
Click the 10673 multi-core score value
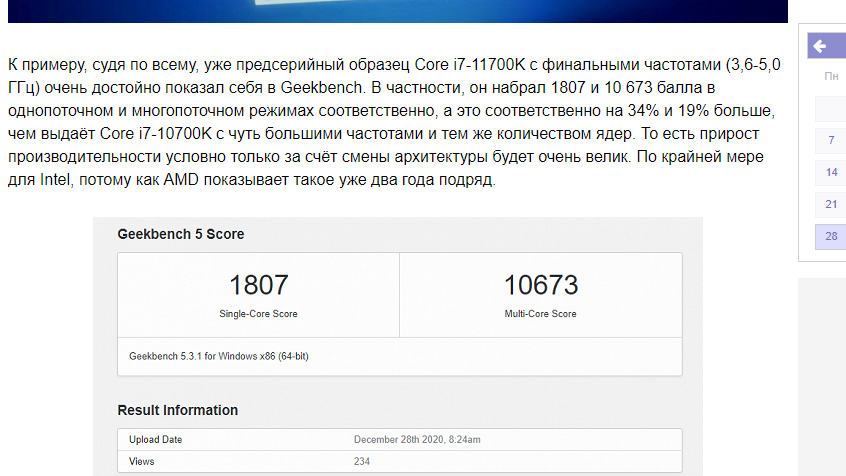[541, 285]
